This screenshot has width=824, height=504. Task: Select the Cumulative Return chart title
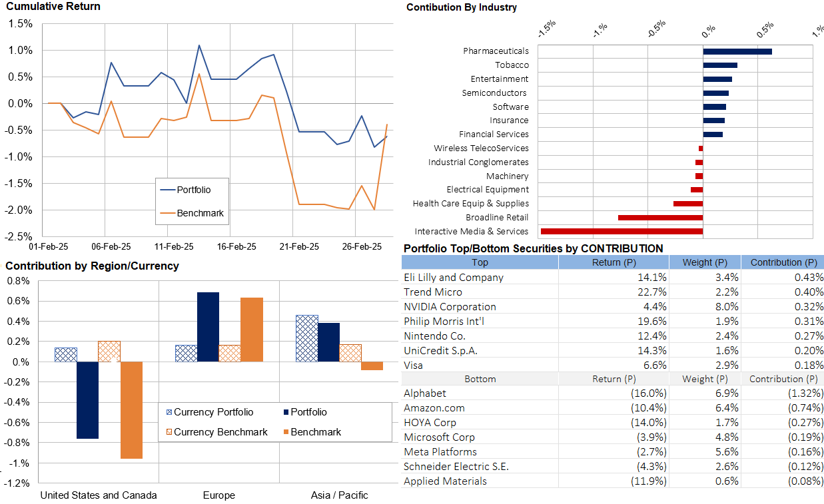pyautogui.click(x=53, y=7)
